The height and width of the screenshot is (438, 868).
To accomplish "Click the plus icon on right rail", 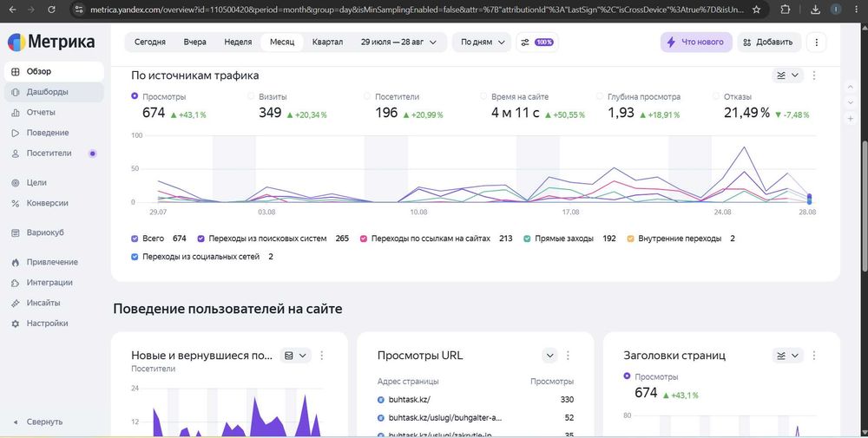I will click(x=851, y=118).
